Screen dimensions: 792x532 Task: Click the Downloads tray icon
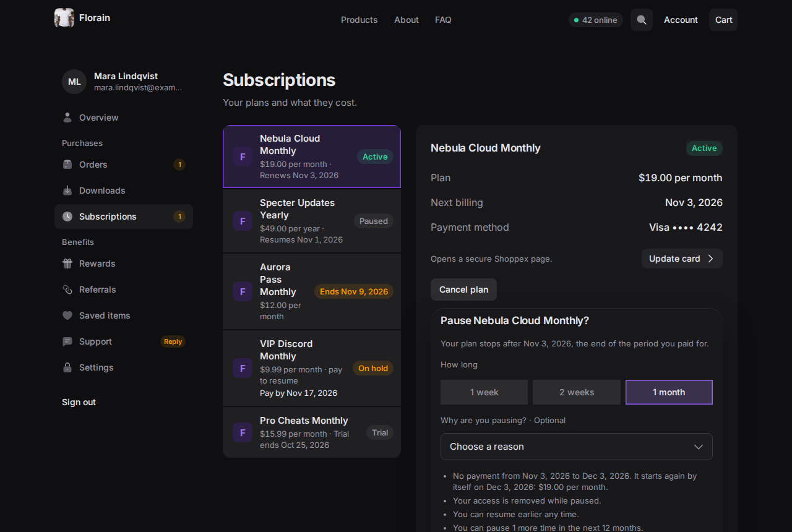[67, 191]
